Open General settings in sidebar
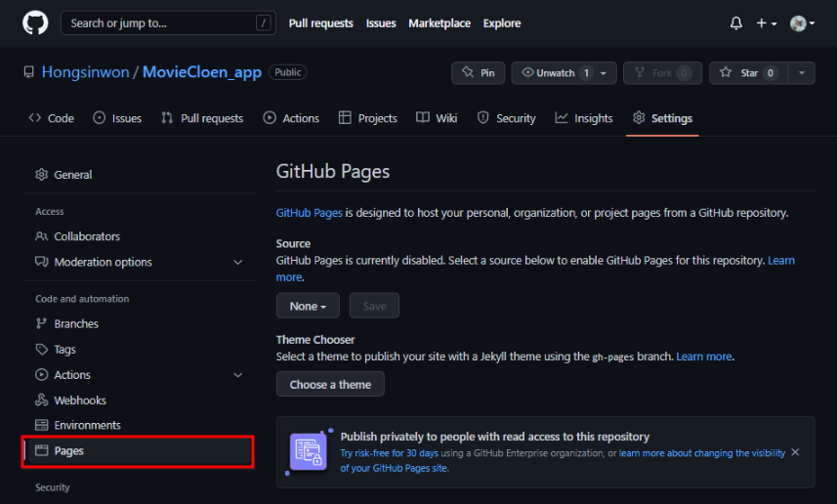 tap(139, 175)
